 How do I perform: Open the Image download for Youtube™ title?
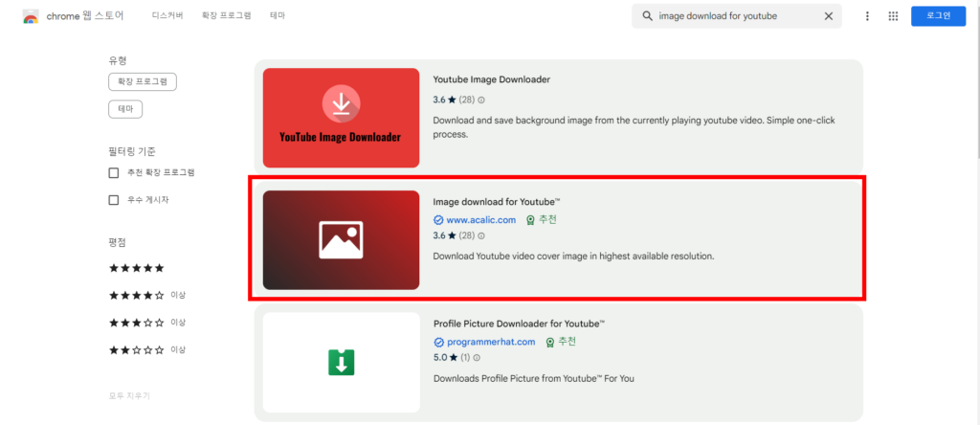point(497,202)
